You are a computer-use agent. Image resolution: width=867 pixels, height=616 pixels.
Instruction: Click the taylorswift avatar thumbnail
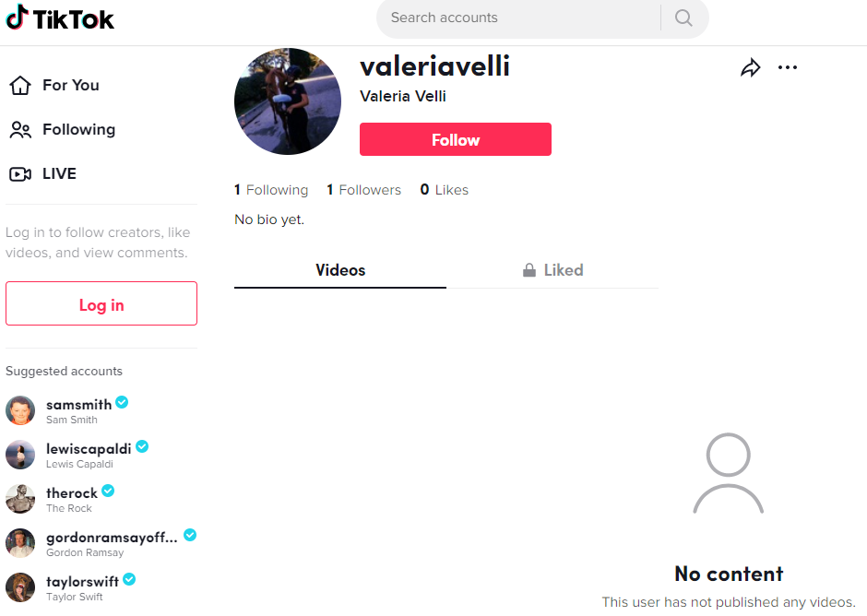pyautogui.click(x=20, y=587)
